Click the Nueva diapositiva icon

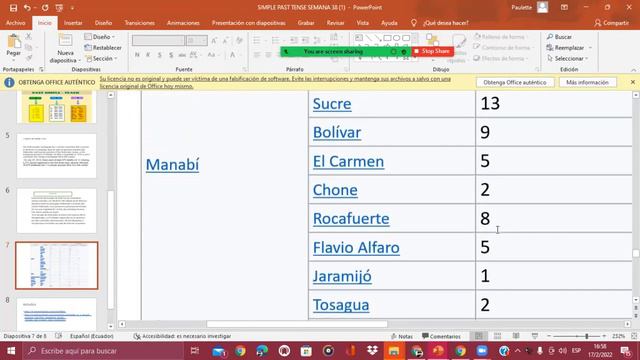(x=65, y=40)
